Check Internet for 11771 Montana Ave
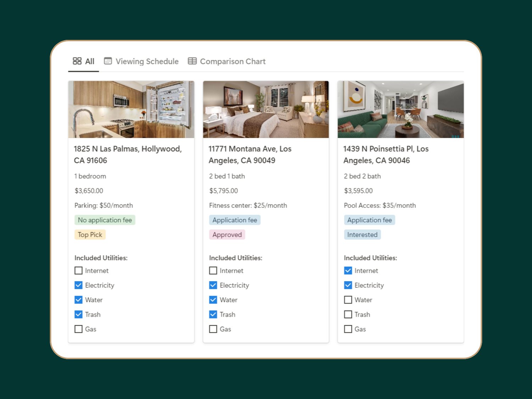532x399 pixels. click(213, 271)
